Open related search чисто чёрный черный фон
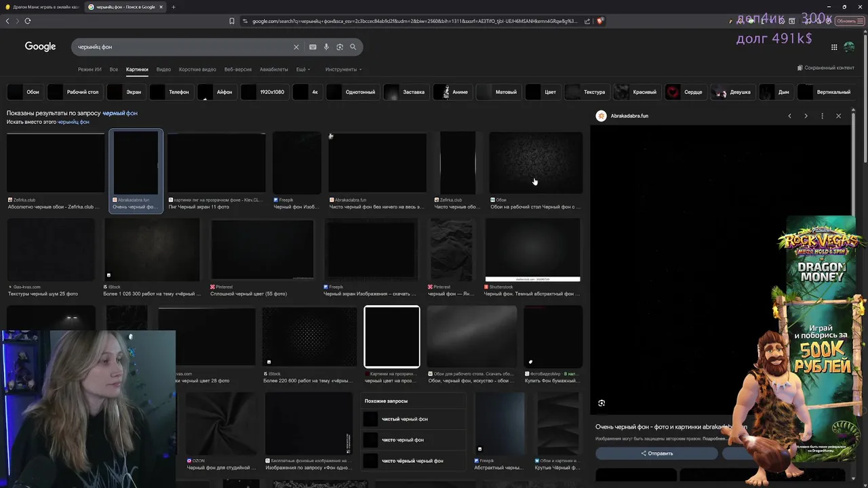The width and height of the screenshot is (868, 488). 414,461
